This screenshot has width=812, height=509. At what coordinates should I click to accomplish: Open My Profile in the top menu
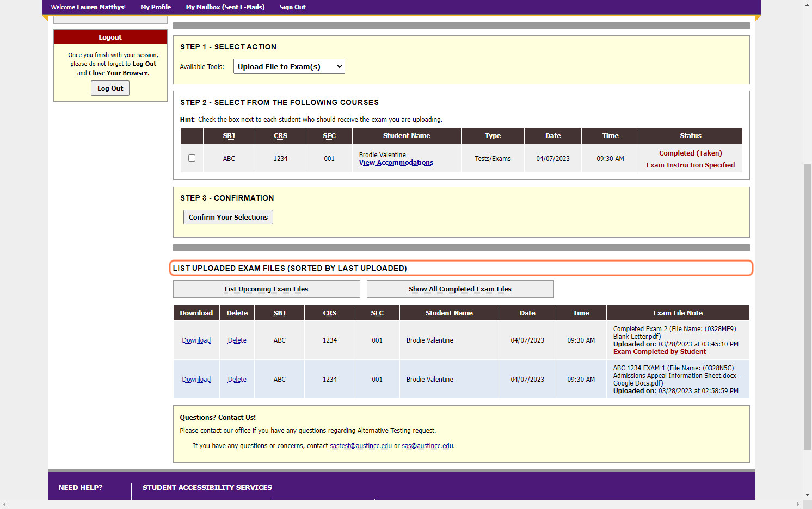[156, 7]
